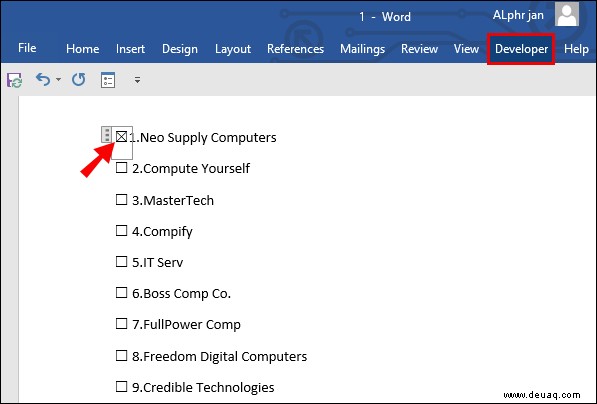Open the Layout tab
597x404 pixels.
point(233,49)
